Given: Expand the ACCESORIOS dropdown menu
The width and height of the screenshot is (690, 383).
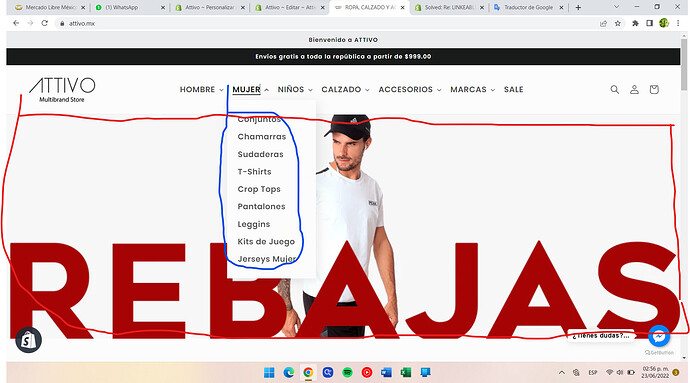Looking at the screenshot, I should 410,89.
